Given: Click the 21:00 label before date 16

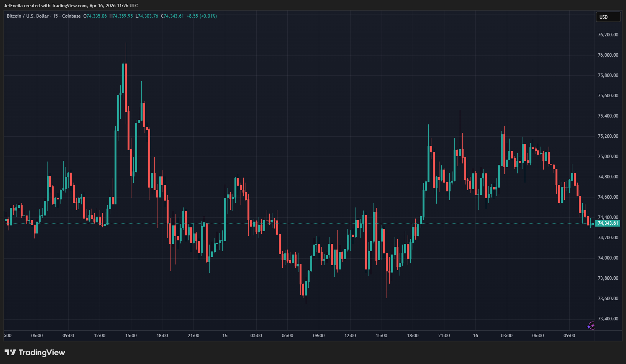Looking at the screenshot, I should point(444,336).
